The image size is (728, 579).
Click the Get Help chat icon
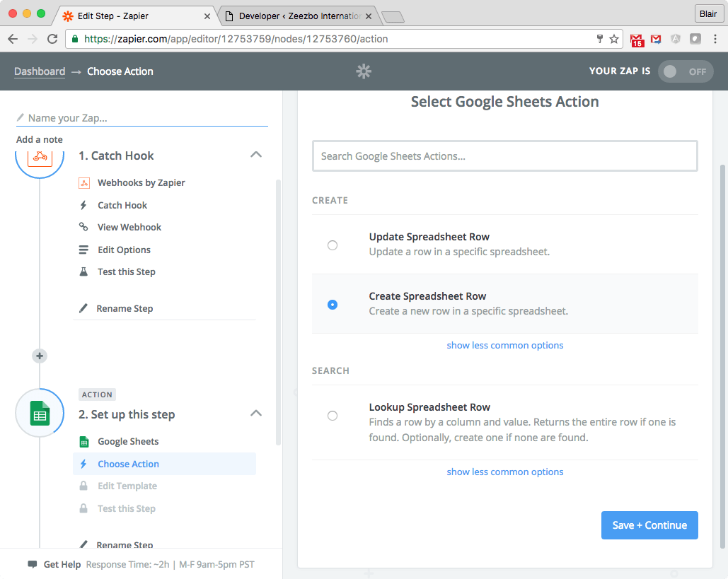click(x=33, y=565)
